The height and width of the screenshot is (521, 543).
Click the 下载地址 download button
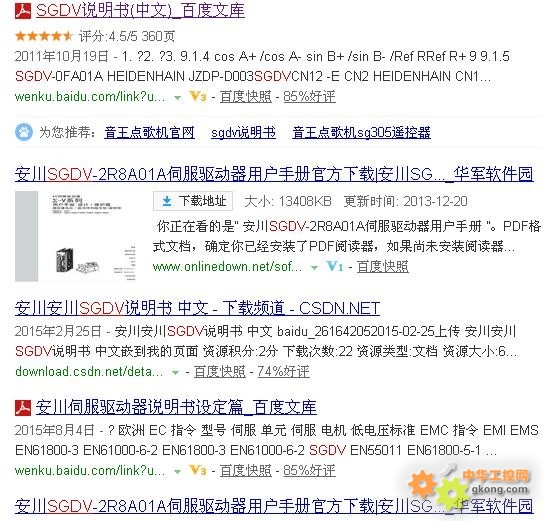coord(193,201)
